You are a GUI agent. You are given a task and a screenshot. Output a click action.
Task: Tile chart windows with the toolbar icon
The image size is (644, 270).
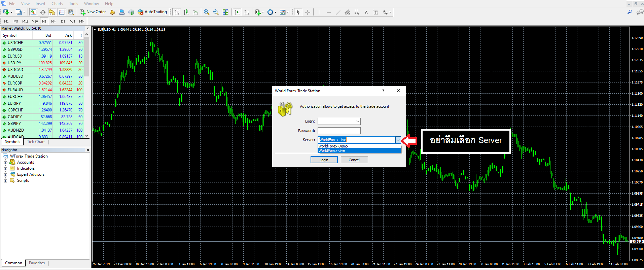(225, 12)
